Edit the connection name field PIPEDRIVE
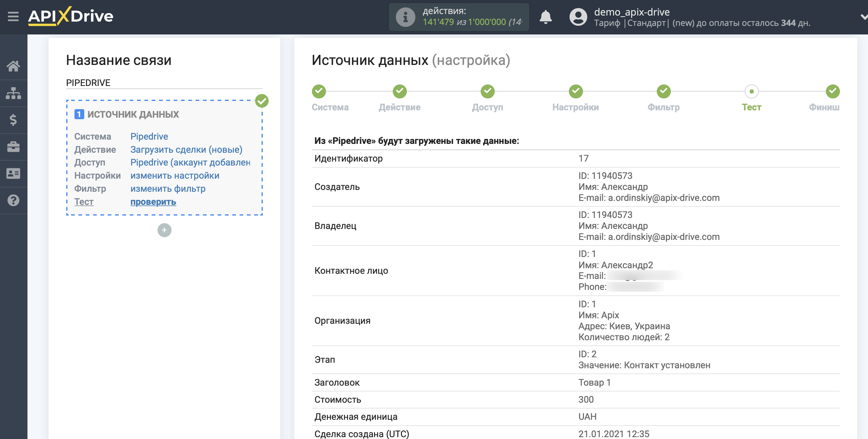 pos(164,83)
